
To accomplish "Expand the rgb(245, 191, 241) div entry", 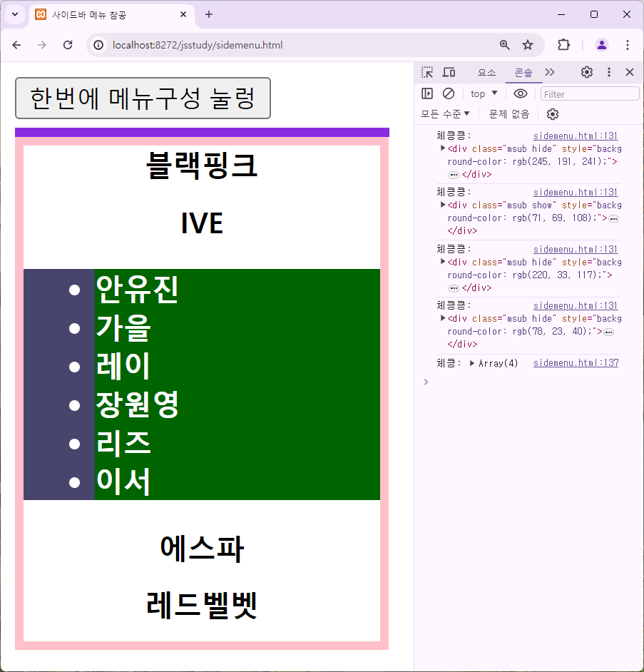I will tap(443, 148).
